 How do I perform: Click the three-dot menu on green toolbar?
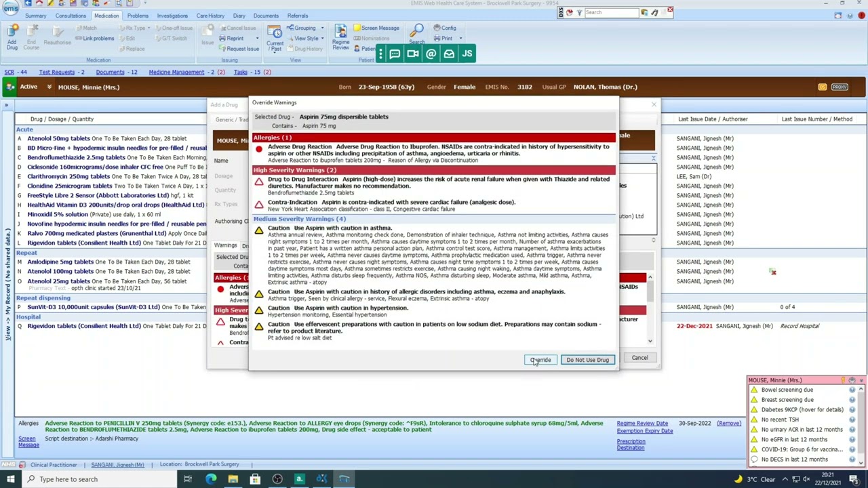tap(380, 54)
